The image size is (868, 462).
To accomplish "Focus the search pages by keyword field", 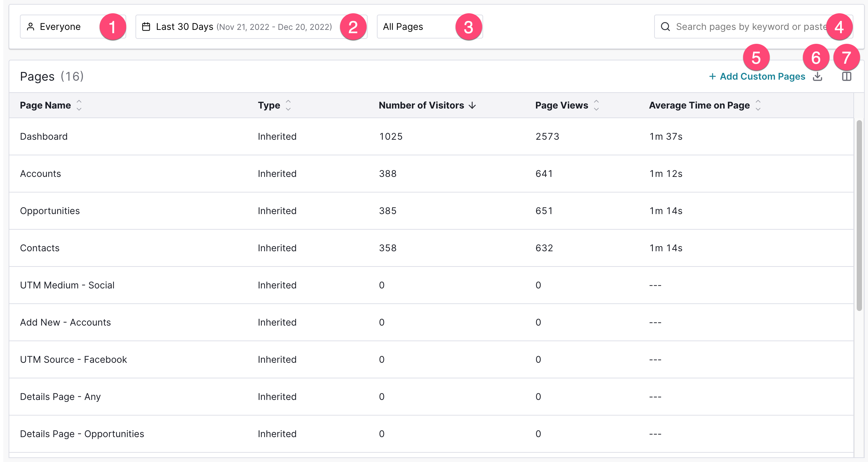I will coord(753,27).
